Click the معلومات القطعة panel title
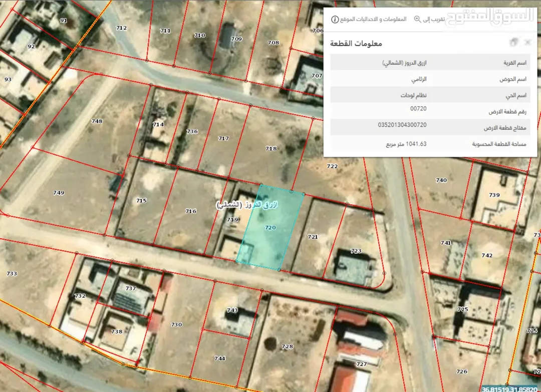 coord(356,44)
